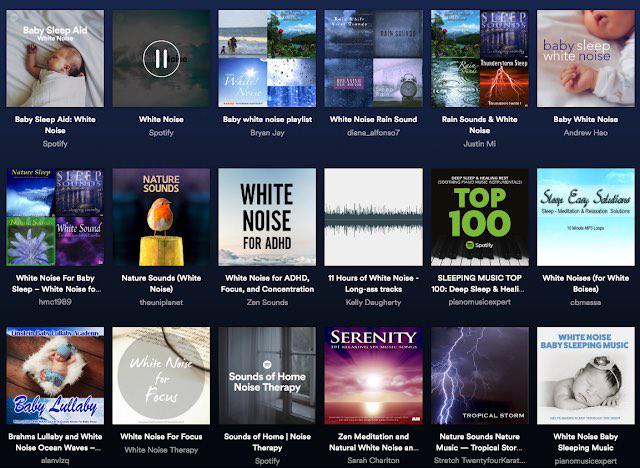Pause the White Noise playlist by Spotify
This screenshot has height=468, width=640.
[161, 59]
